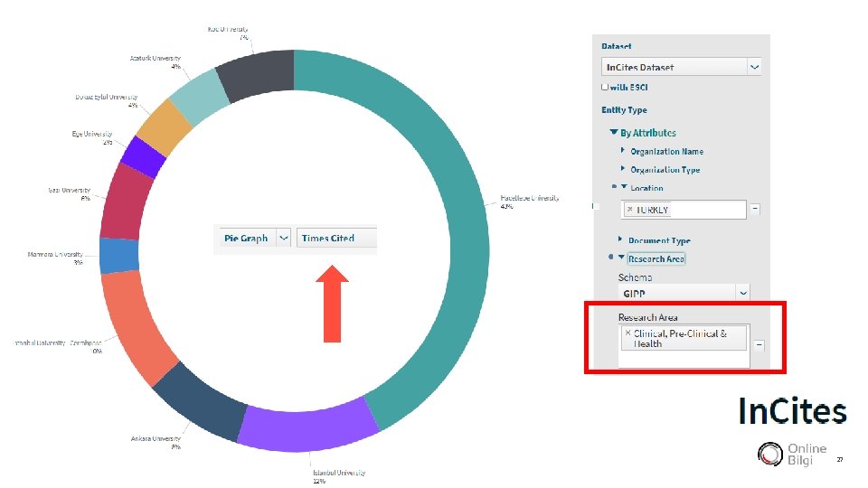Click the Dokuz Eylul University label
Viewport: 868px width, 488px height.
[107, 100]
